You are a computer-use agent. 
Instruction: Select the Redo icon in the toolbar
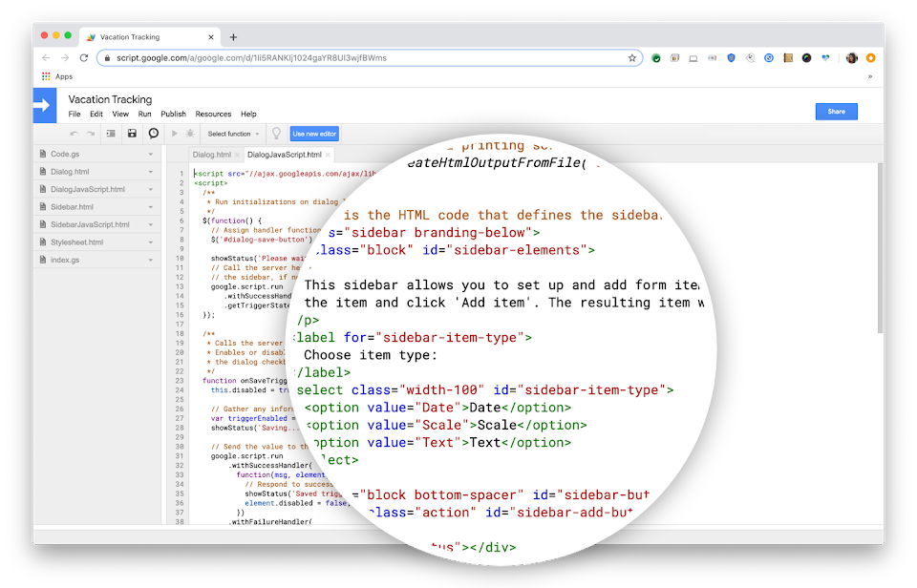(x=88, y=133)
